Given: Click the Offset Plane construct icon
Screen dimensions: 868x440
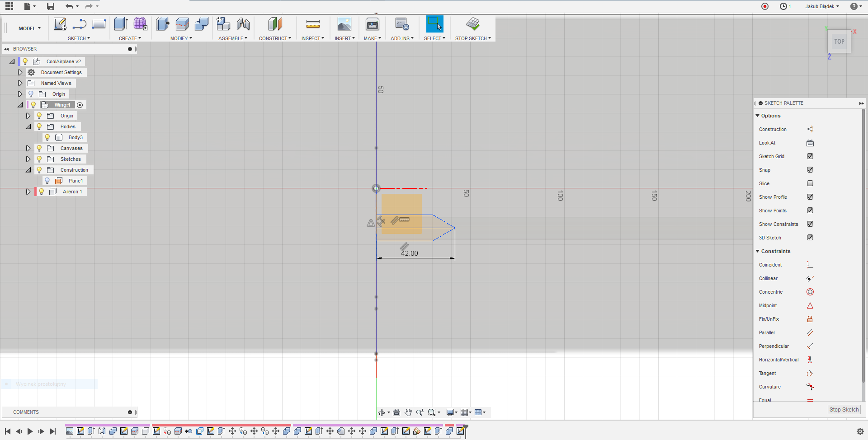Looking at the screenshot, I should (275, 24).
